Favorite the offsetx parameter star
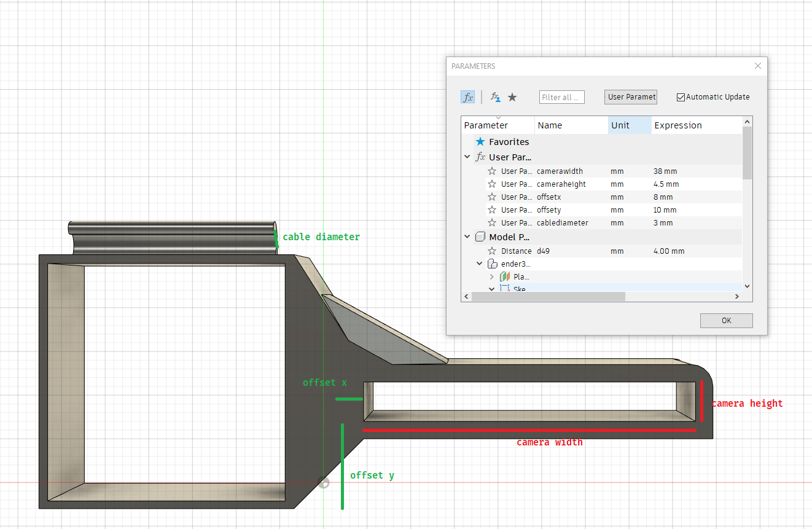This screenshot has height=529, width=812. pos(492,197)
